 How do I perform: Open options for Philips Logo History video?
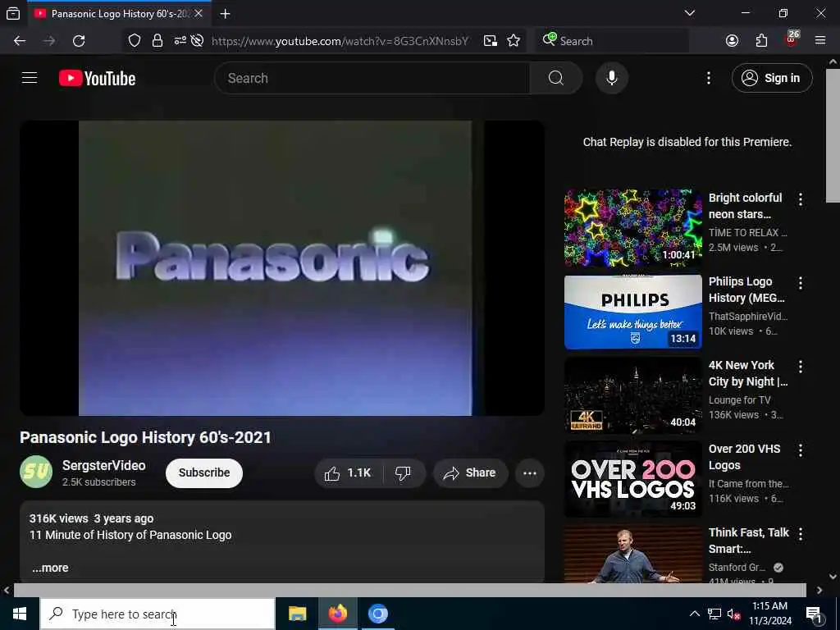(801, 283)
